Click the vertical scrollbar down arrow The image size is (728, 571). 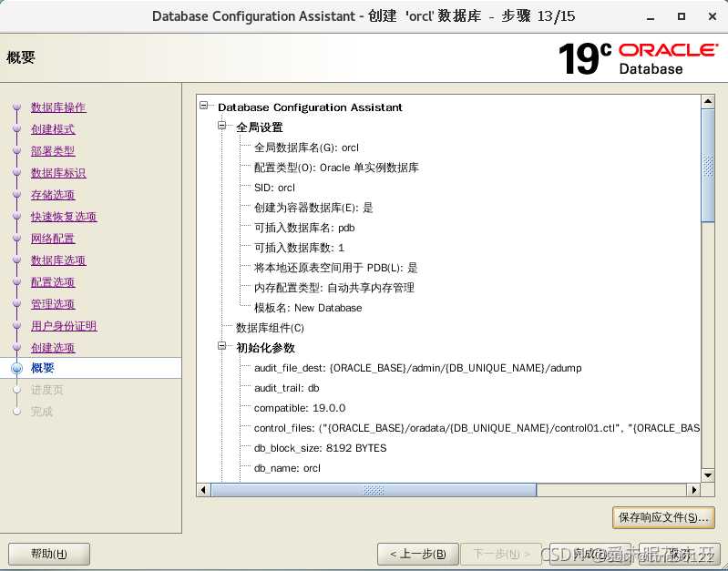coord(708,474)
